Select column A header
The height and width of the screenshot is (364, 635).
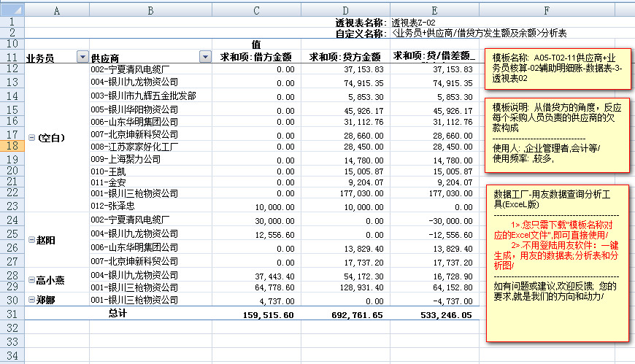pyautogui.click(x=57, y=11)
